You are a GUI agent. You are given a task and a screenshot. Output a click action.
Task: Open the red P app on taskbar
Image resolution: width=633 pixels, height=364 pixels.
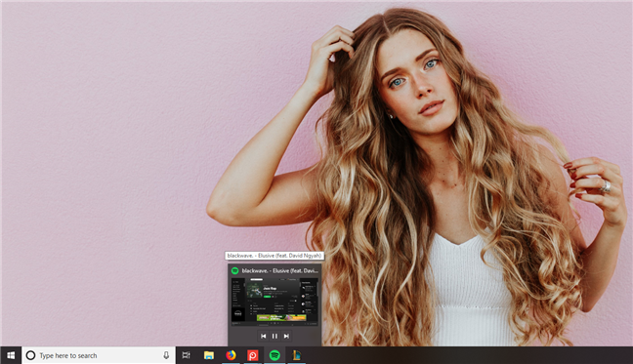tap(253, 355)
